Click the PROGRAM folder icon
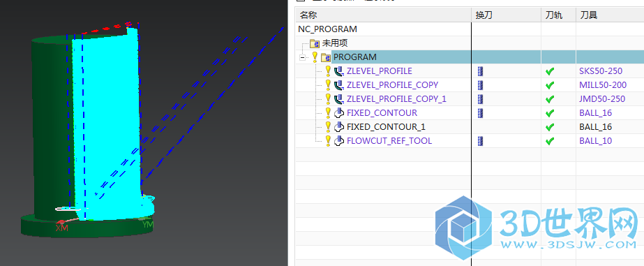The width and height of the screenshot is (644, 266). (x=326, y=57)
